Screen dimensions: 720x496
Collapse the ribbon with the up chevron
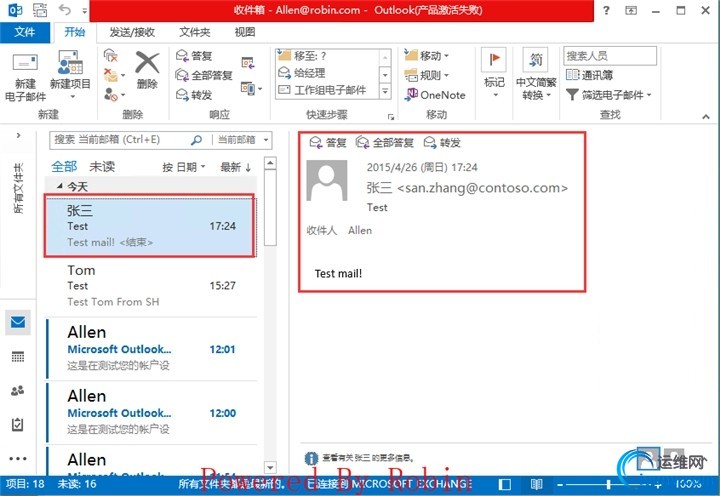[x=706, y=117]
